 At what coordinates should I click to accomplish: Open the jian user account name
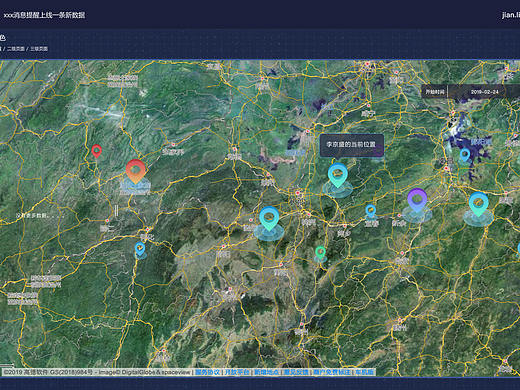511,15
